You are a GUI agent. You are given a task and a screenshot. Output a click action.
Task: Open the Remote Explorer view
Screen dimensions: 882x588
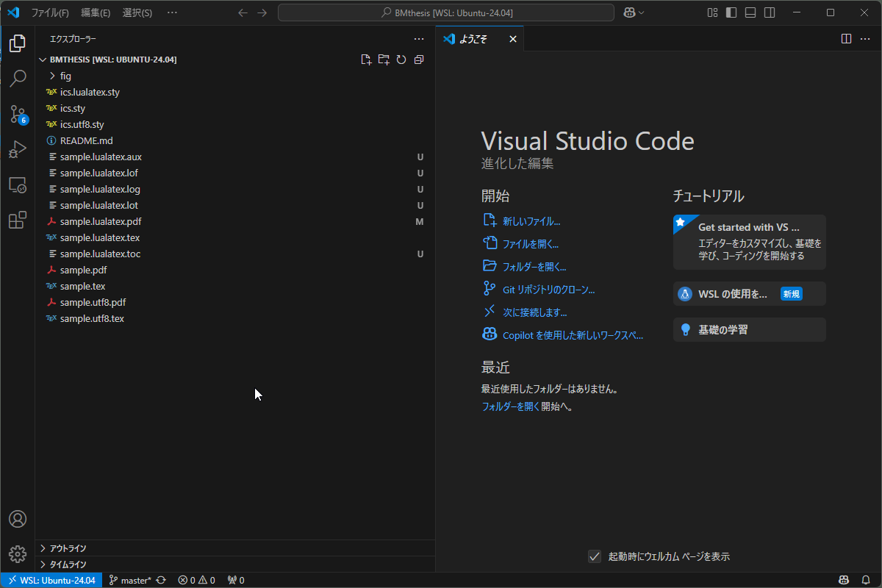pyautogui.click(x=18, y=184)
